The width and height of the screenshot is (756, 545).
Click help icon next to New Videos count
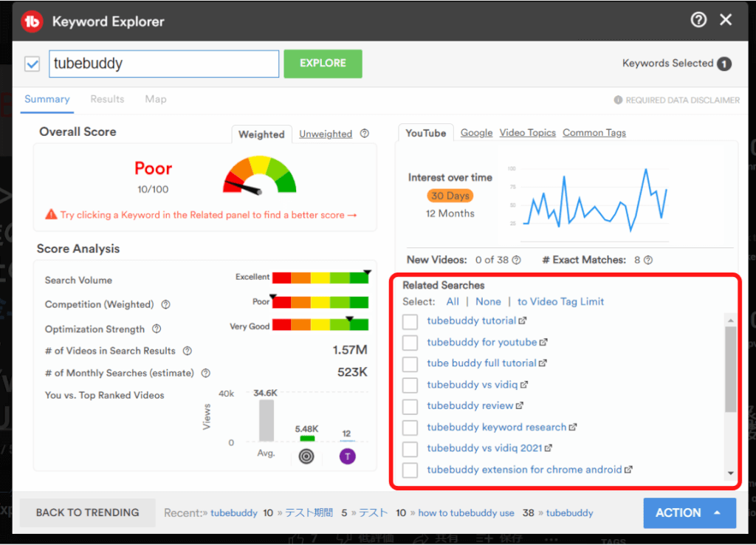tap(516, 260)
